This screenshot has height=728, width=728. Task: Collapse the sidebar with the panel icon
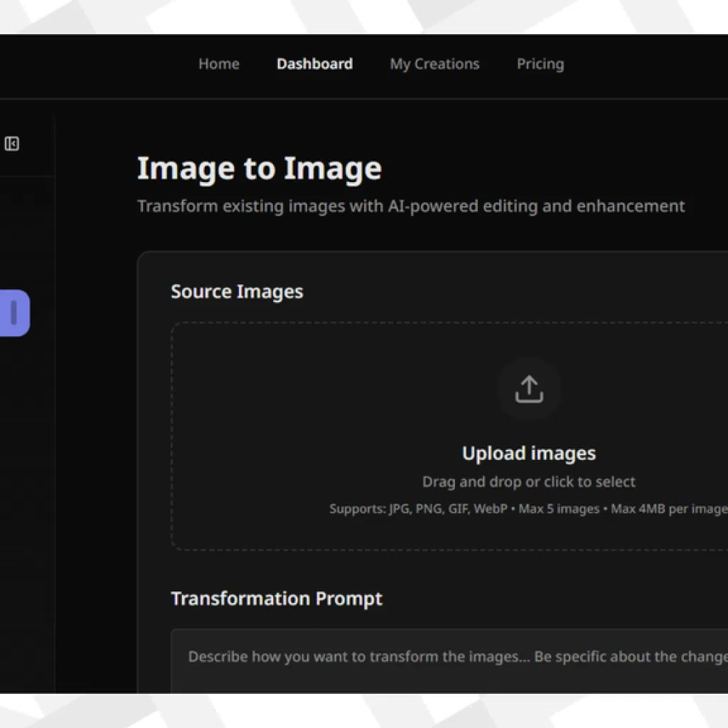[11, 143]
